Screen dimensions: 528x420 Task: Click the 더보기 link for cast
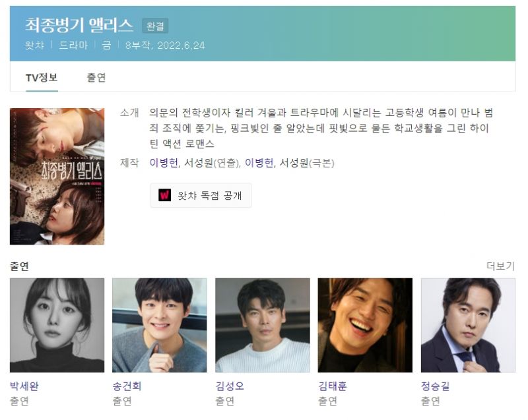pos(500,266)
